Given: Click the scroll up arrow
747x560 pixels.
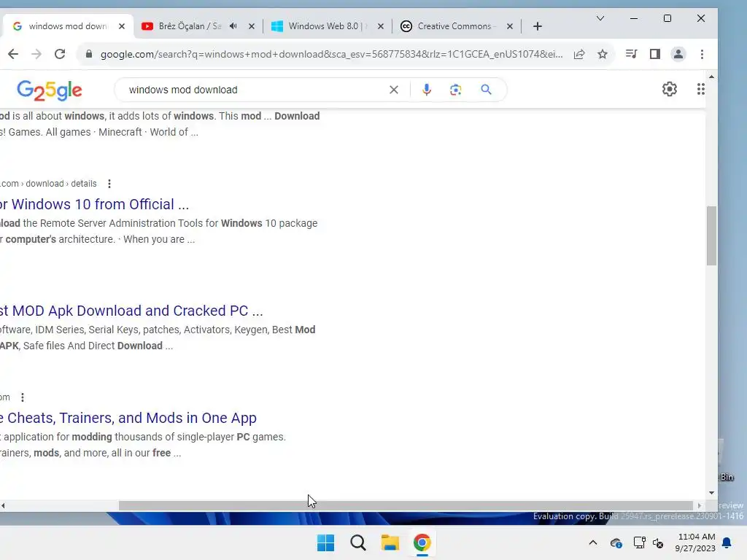Looking at the screenshot, I should pos(711,77).
